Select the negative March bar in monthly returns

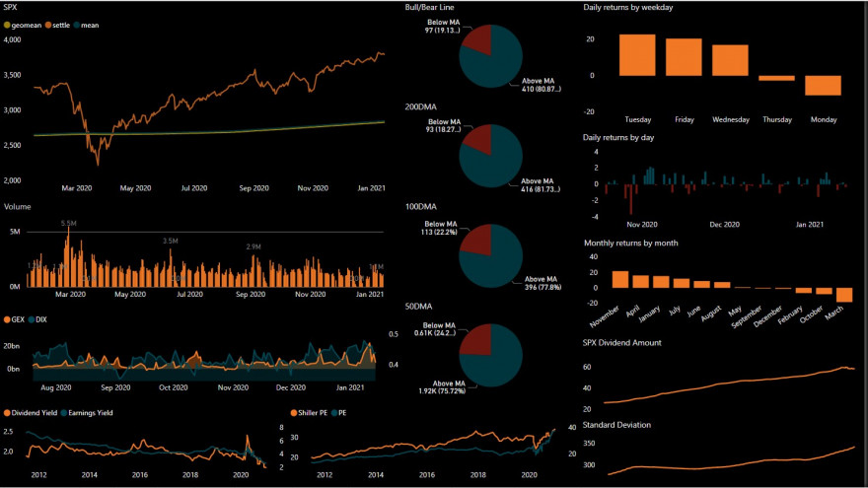(x=844, y=295)
